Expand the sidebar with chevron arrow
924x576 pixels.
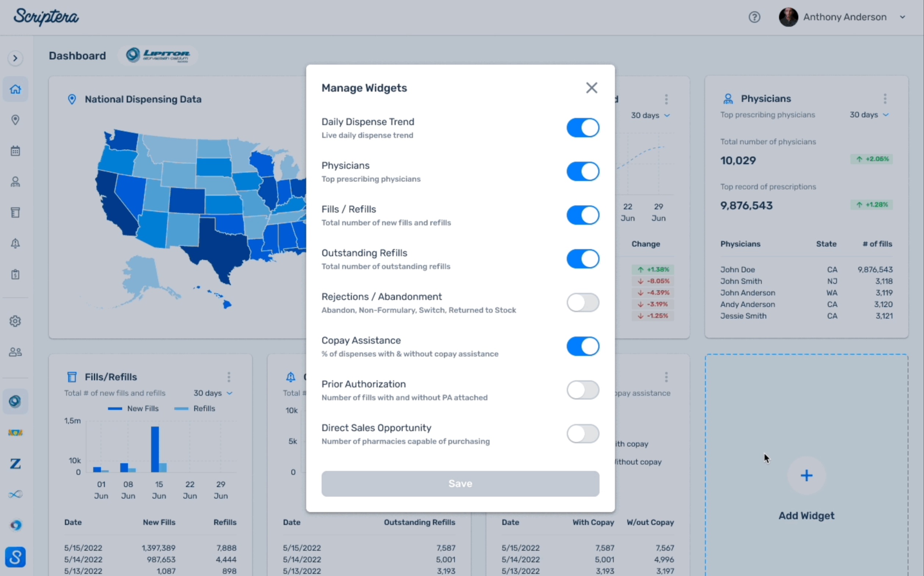[15, 58]
